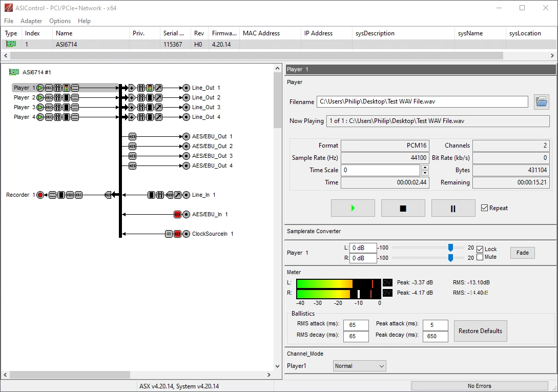Click the Time Scale input field
This screenshot has width=558, height=392.
381,170
